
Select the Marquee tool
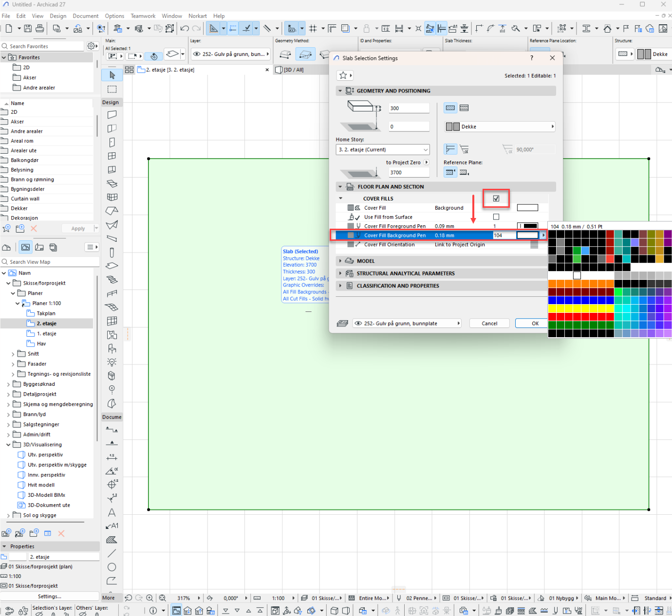coord(112,89)
